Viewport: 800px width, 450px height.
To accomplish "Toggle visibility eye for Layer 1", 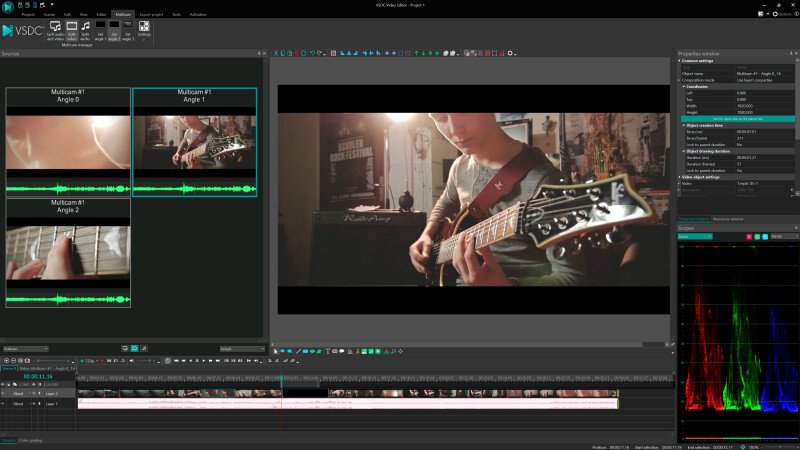I will pyautogui.click(x=3, y=404).
